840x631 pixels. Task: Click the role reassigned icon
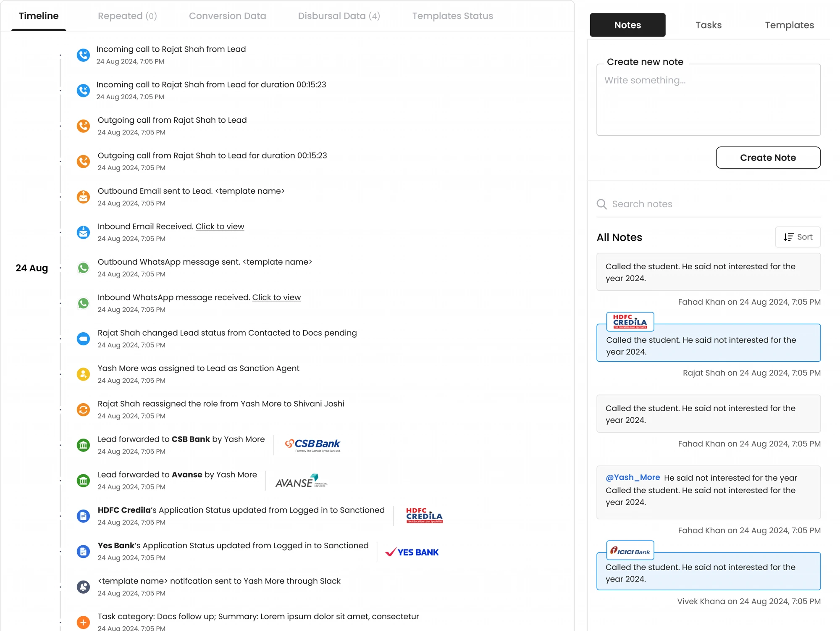click(x=83, y=410)
